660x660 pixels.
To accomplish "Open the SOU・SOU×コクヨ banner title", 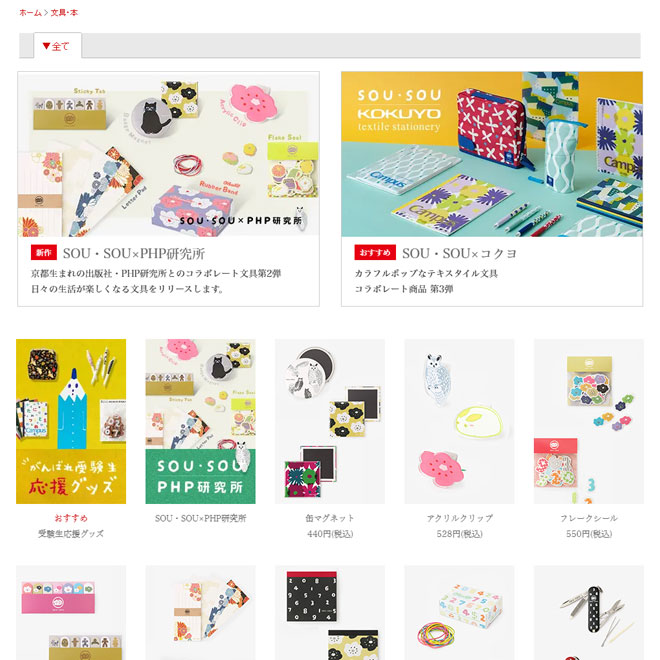I will click(x=459, y=253).
